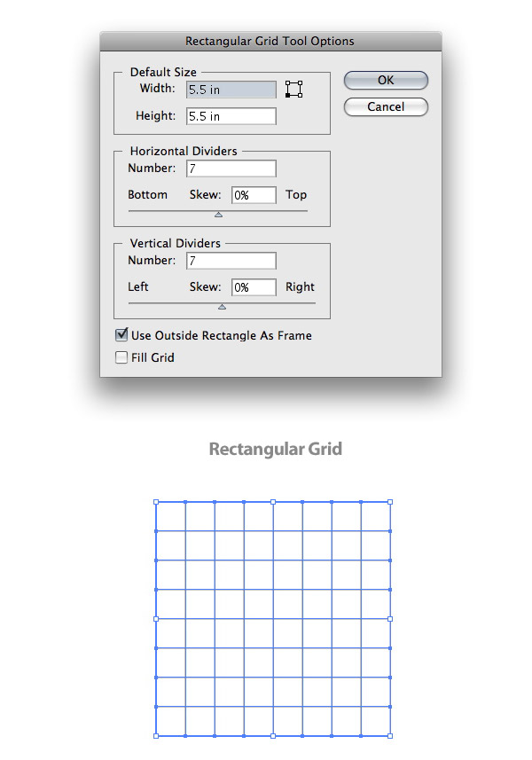Viewport: 532px width, 760px height.
Task: Click the Vertical Dividers Skew percentage field
Action: pyautogui.click(x=254, y=287)
